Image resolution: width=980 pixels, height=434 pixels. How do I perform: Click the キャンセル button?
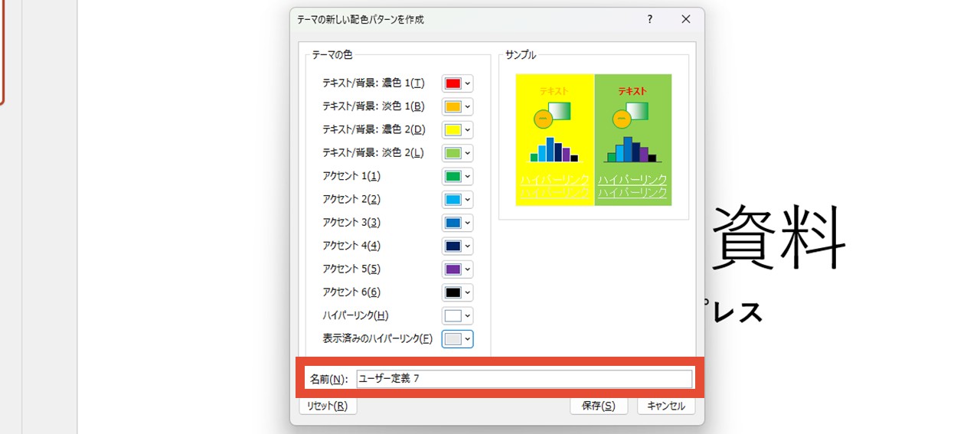pos(665,406)
